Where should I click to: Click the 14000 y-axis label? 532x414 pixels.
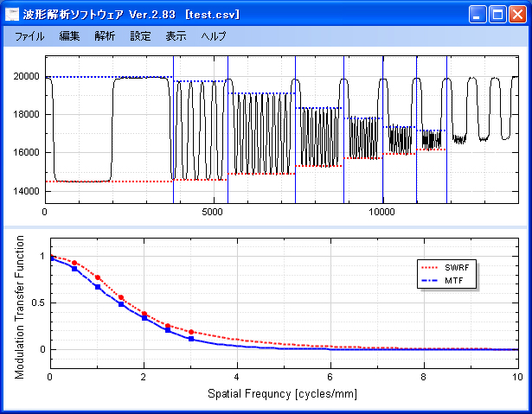point(27,191)
